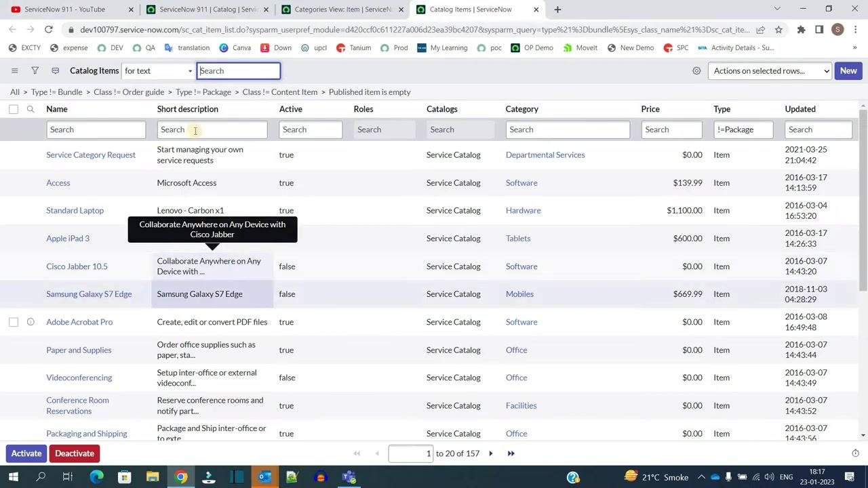Open the Tablets category link

tap(518, 239)
